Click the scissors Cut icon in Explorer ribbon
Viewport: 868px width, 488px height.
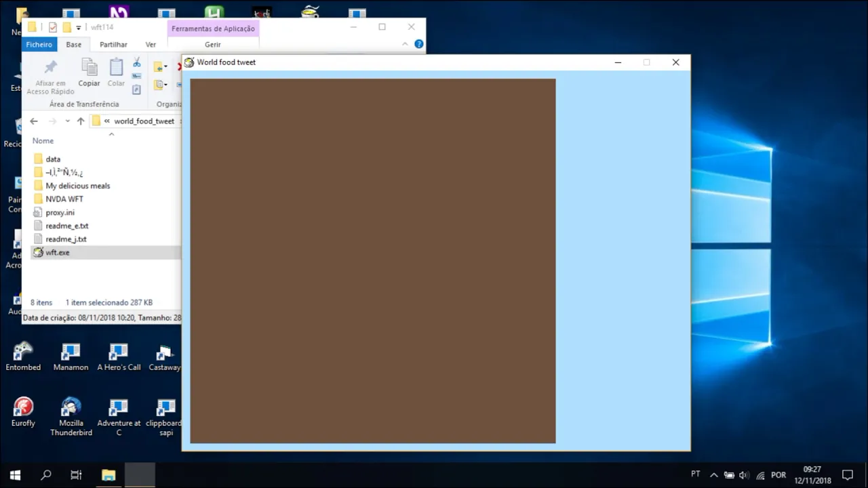[x=136, y=62]
